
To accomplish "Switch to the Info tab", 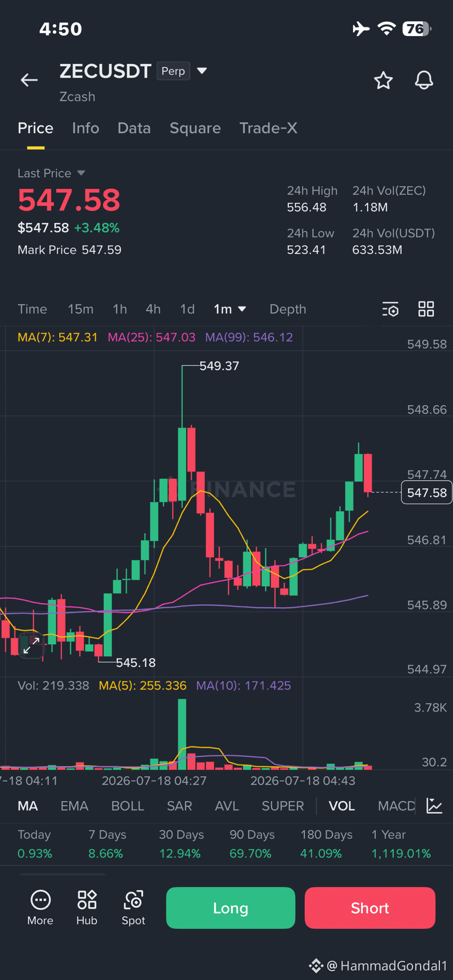I will (x=85, y=128).
